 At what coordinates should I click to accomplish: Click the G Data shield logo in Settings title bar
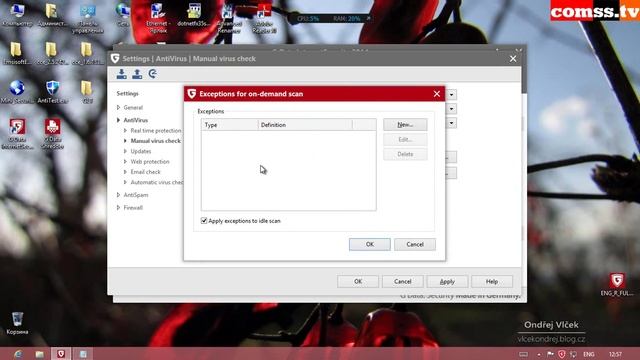[x=115, y=59]
